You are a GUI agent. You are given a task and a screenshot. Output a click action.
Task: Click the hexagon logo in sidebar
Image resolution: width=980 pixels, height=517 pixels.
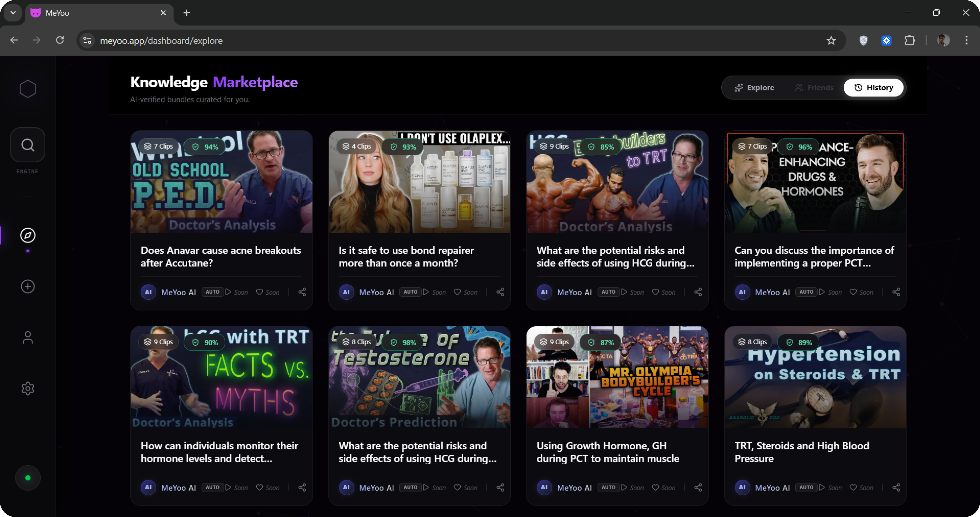(x=28, y=89)
